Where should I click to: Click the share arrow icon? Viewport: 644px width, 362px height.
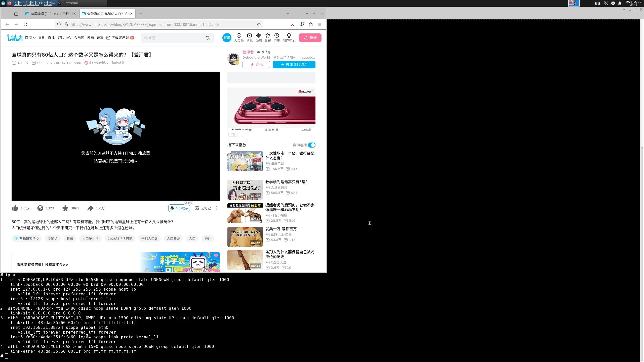click(90, 208)
